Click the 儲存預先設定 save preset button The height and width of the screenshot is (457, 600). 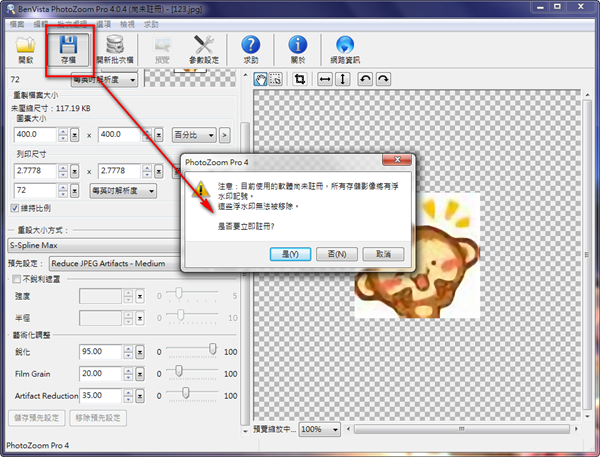37,418
